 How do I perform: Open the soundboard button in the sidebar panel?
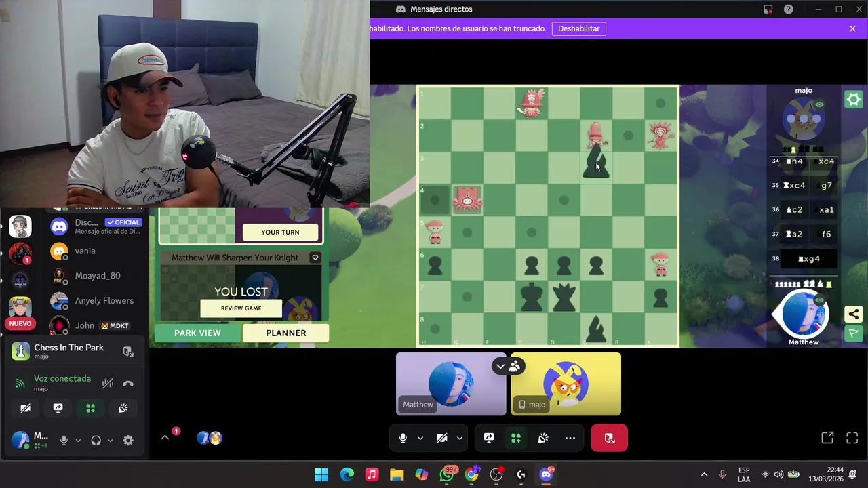coord(123,408)
